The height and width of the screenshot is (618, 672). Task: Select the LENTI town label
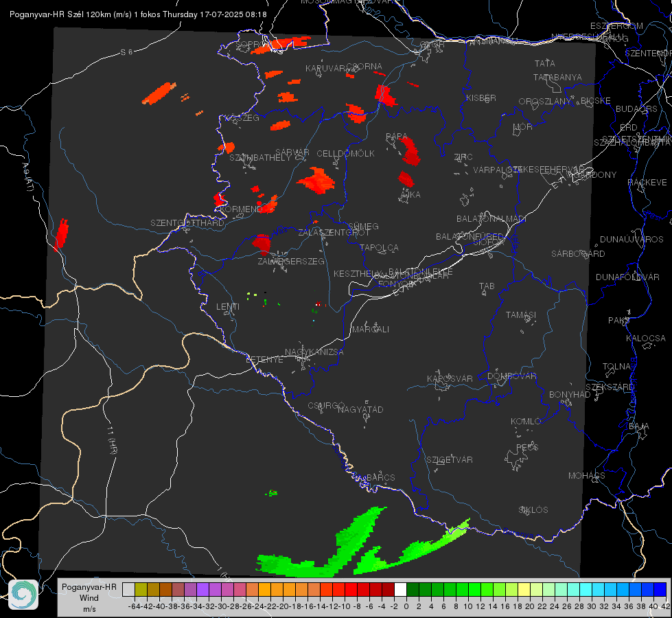(x=228, y=307)
